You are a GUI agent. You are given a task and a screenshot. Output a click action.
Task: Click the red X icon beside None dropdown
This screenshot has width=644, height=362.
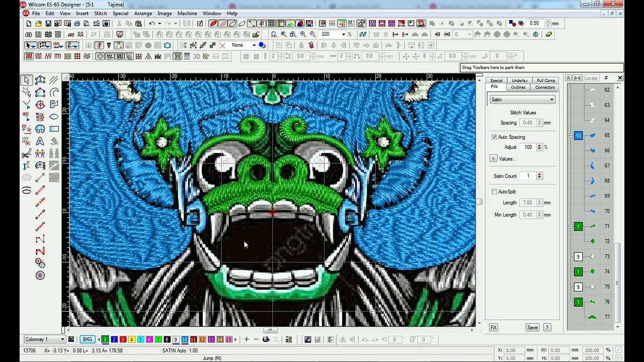pyautogui.click(x=222, y=45)
